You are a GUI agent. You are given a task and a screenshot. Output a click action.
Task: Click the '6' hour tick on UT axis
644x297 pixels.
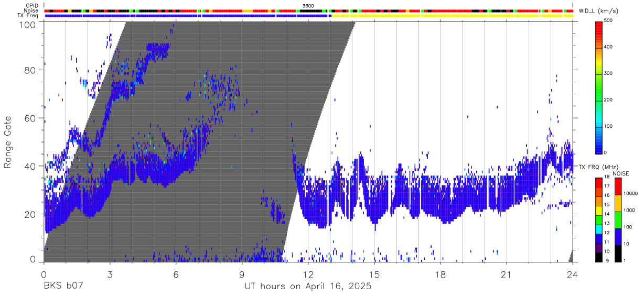[176, 274]
